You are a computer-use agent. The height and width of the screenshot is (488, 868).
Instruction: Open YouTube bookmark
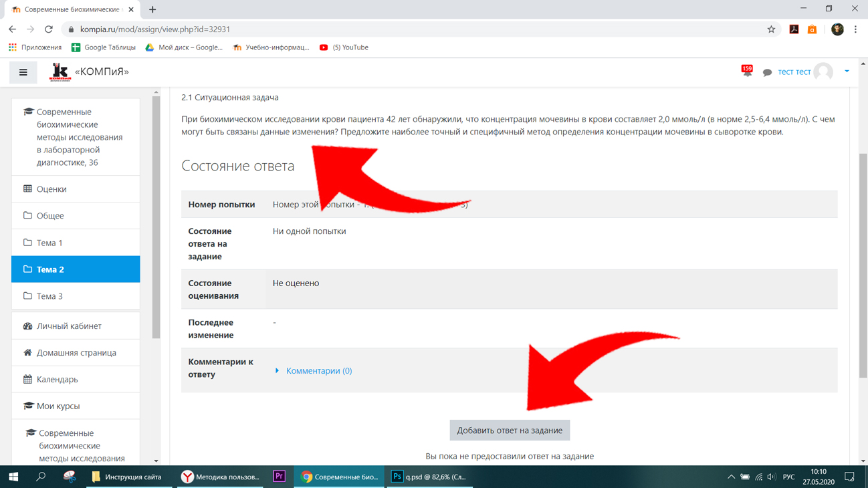click(x=344, y=47)
